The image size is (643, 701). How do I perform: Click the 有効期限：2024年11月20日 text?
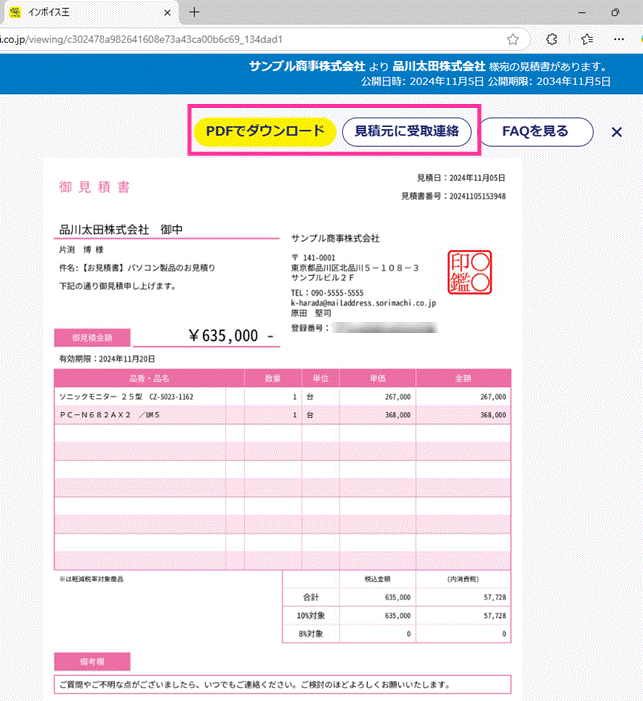click(107, 359)
